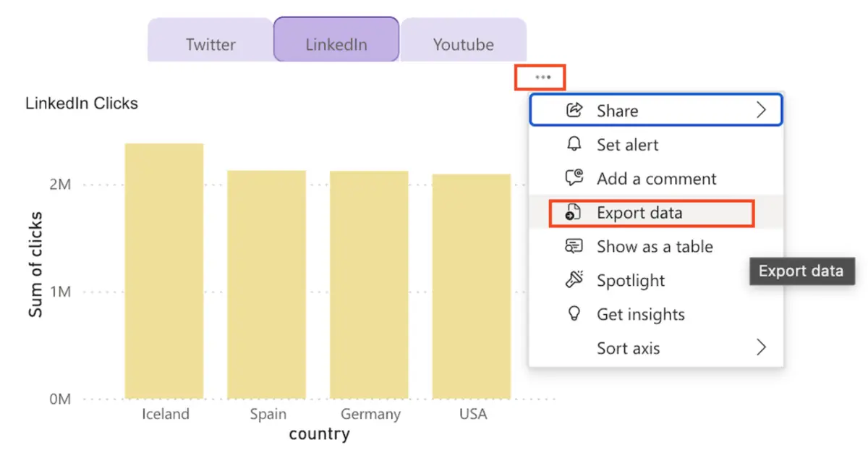Select the USA bar in chart
868x461 pixels.
click(472, 287)
